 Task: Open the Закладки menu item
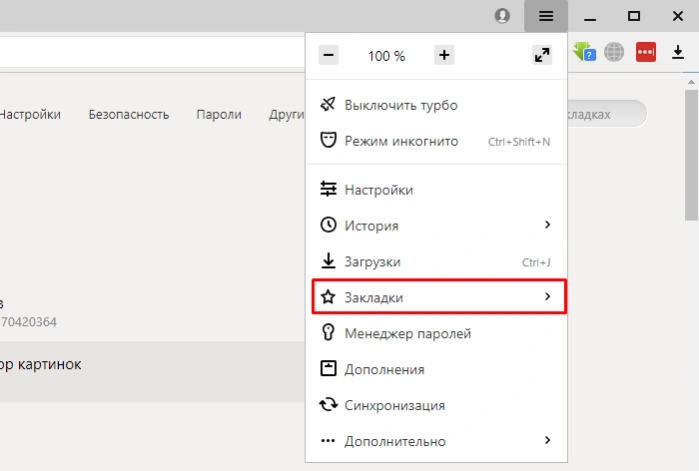[439, 297]
